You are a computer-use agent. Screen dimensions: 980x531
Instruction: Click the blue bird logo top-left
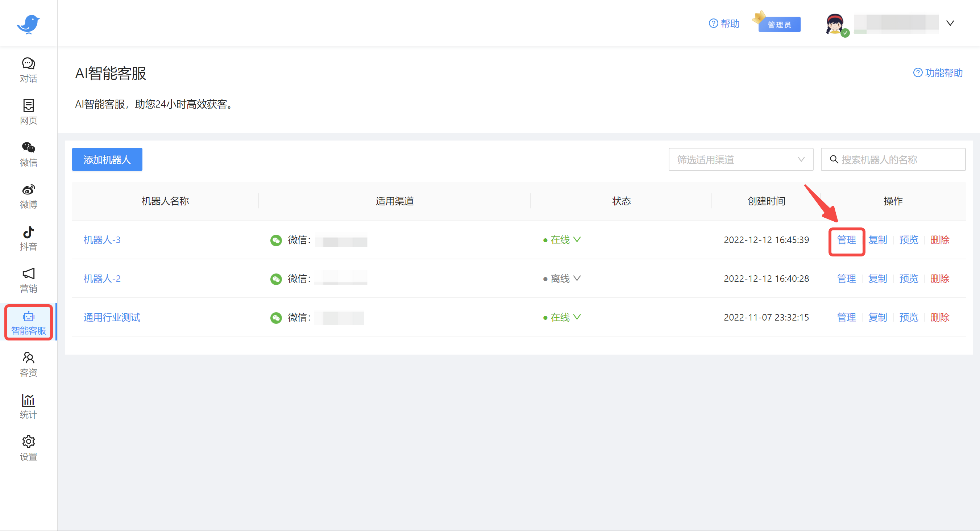[x=28, y=24]
